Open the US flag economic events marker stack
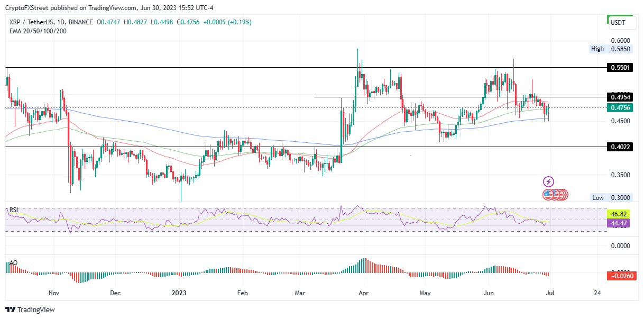This screenshot has height=319, width=644. tap(555, 195)
